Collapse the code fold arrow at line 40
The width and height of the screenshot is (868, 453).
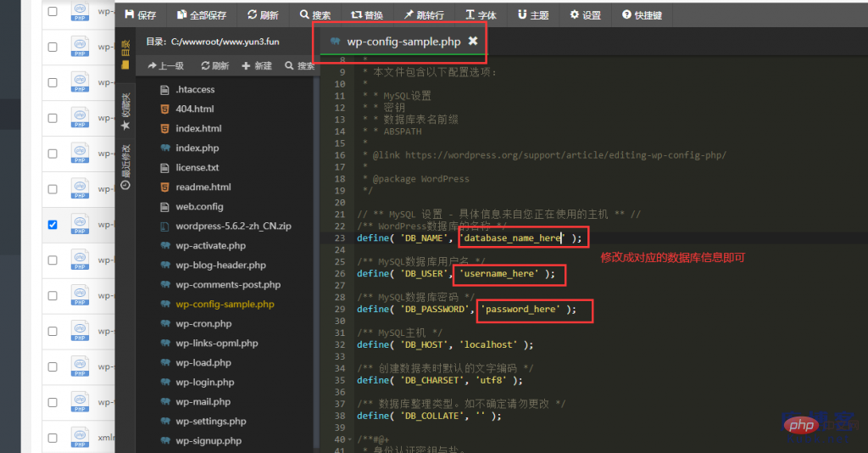click(348, 439)
